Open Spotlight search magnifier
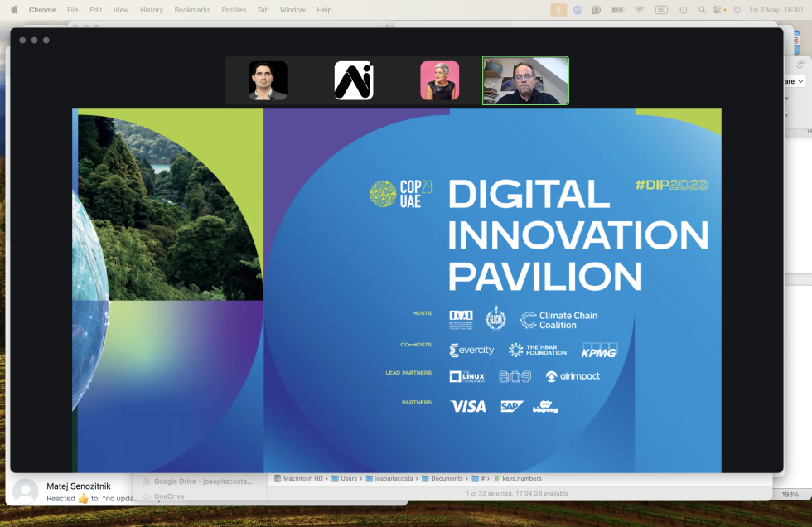 click(703, 10)
